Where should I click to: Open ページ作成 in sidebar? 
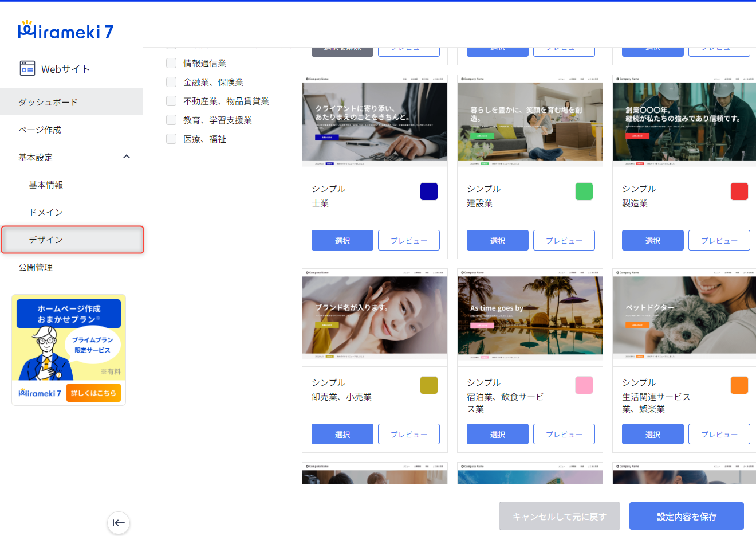[71, 130]
